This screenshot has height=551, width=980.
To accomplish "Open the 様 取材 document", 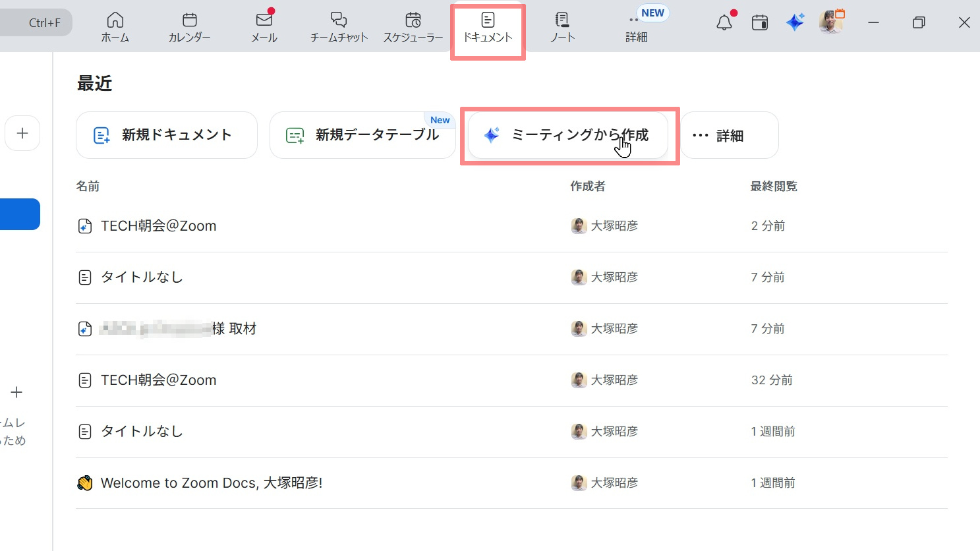I will tap(511, 329).
